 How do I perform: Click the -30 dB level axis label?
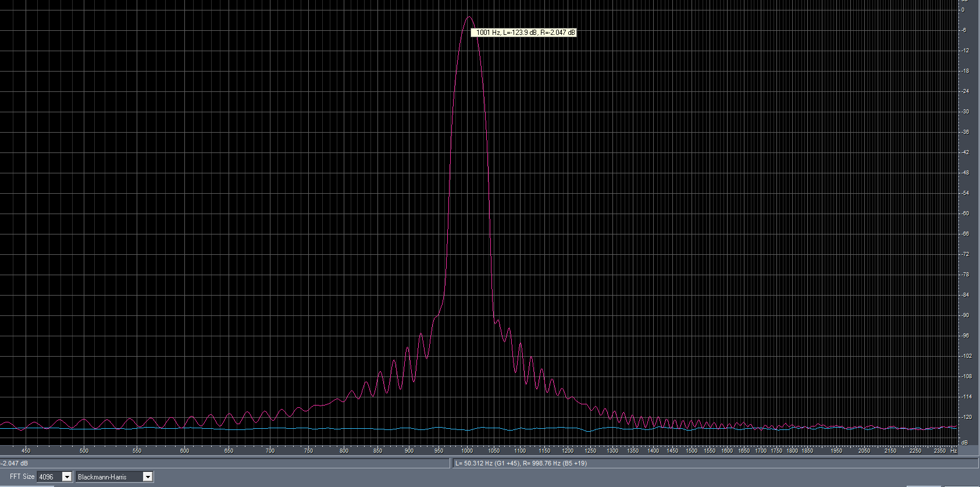coord(965,112)
